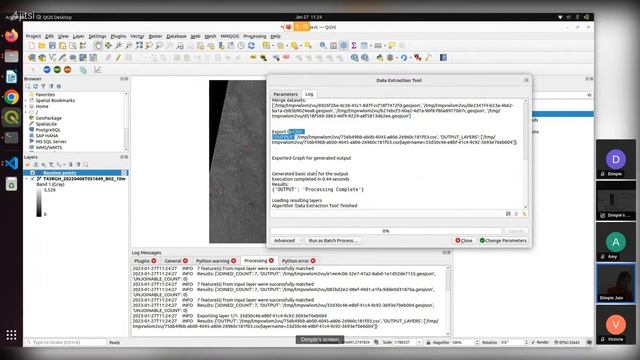
Task: Click the New GeoPackage Layer icon
Action: [42, 58]
